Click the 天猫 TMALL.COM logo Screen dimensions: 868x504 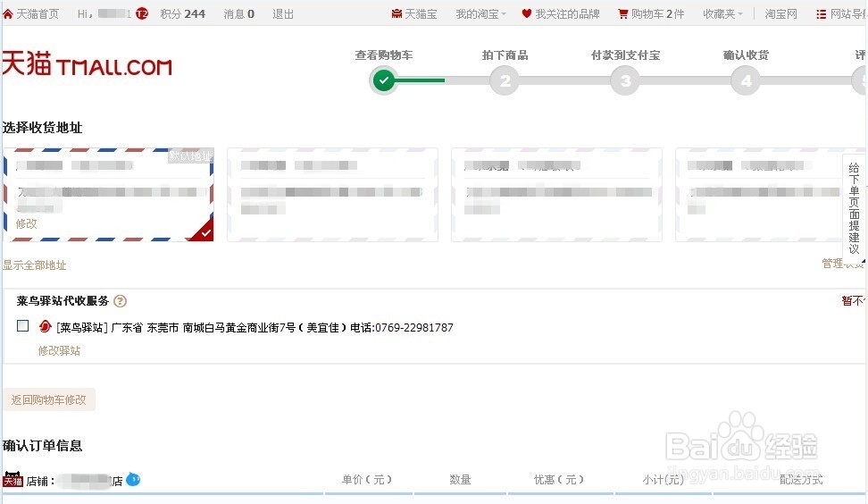pyautogui.click(x=87, y=63)
